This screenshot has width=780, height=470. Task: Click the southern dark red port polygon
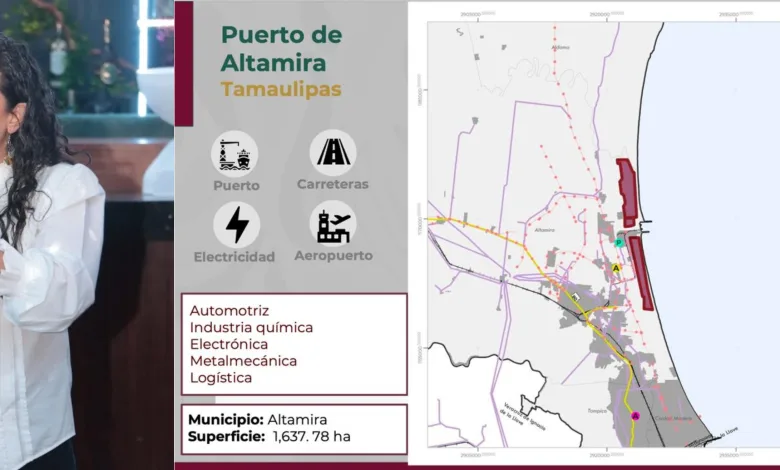point(641,272)
